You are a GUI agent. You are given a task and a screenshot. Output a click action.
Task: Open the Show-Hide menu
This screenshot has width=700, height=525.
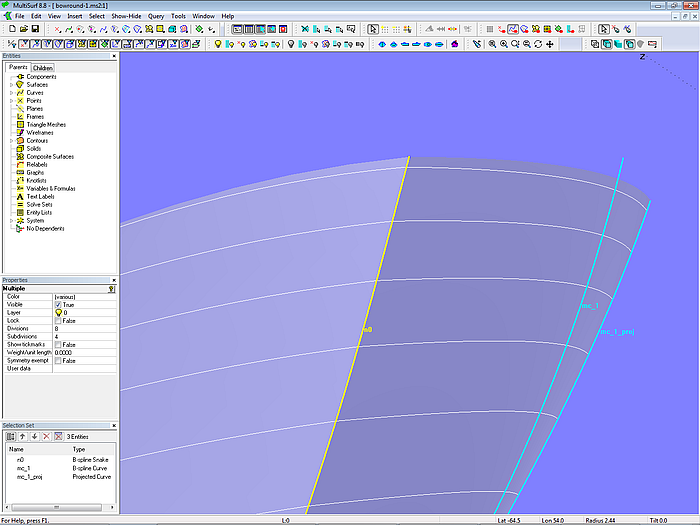coord(126,17)
